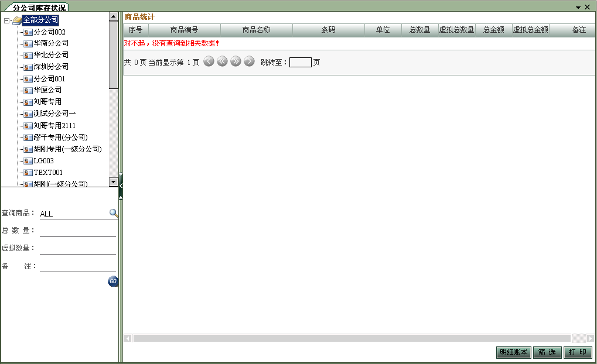Click the folder icon beside 全部分公司
Viewport: 597px width, 364px height.
pos(16,19)
